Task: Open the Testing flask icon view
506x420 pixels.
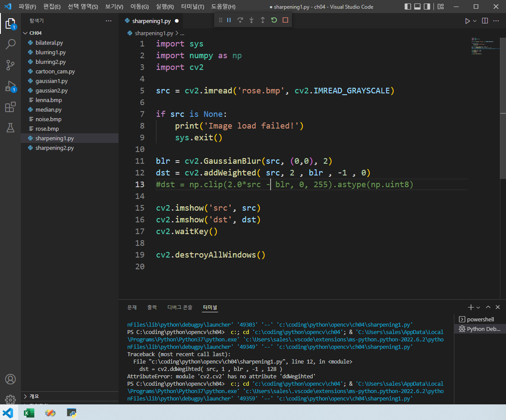Action: tap(10, 128)
